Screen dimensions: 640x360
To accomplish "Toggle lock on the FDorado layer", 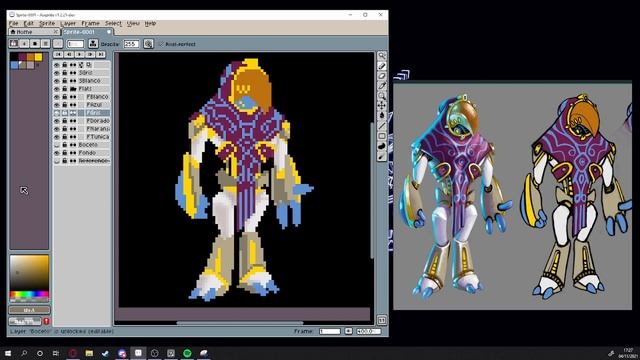I will click(64, 121).
